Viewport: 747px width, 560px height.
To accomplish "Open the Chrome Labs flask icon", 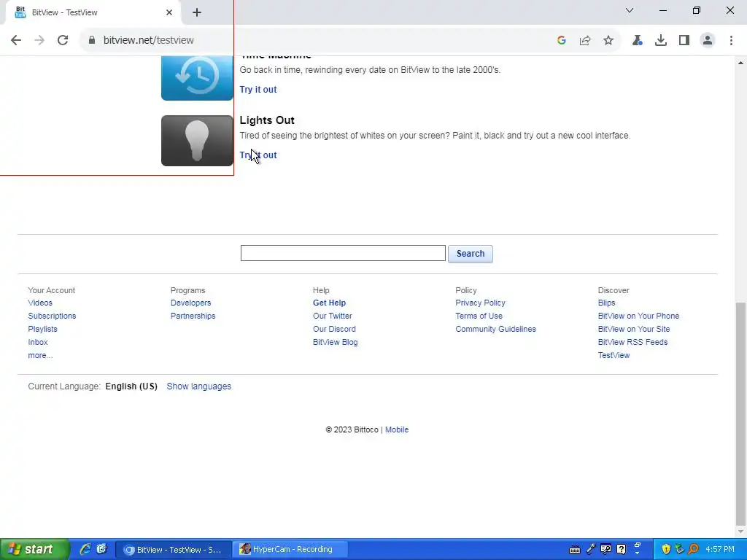I will 637,41.
